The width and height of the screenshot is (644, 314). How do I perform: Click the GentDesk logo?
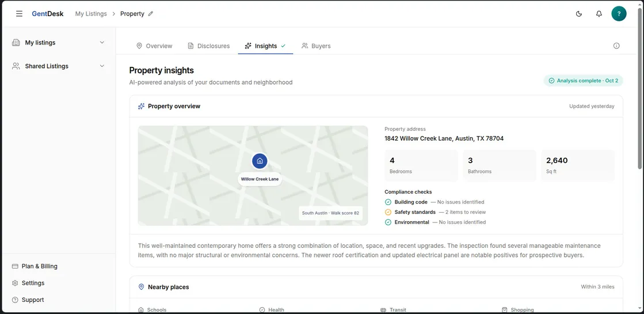coord(48,14)
